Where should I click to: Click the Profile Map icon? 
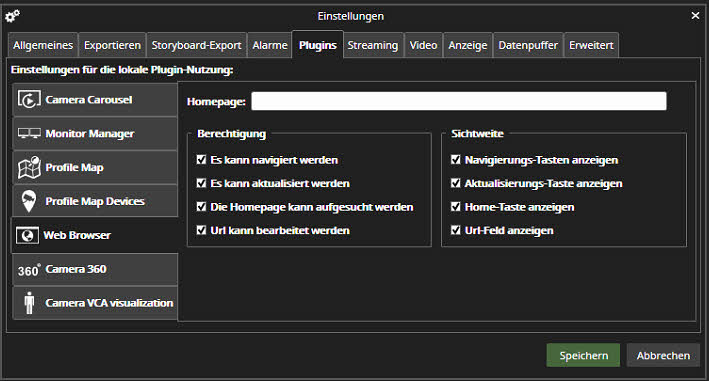[x=29, y=167]
